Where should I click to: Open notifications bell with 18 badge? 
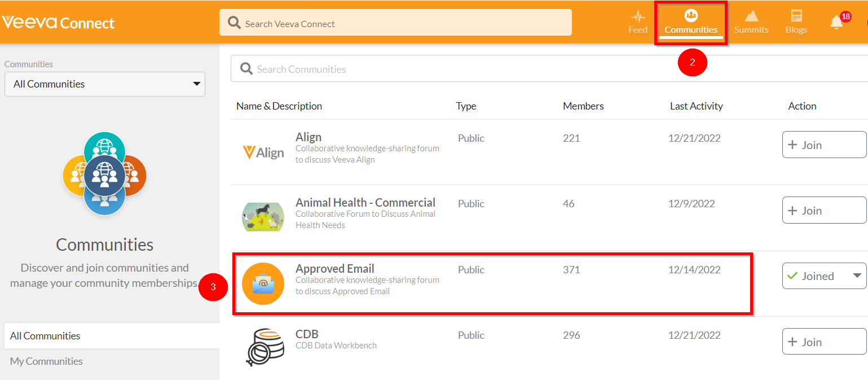coord(836,23)
